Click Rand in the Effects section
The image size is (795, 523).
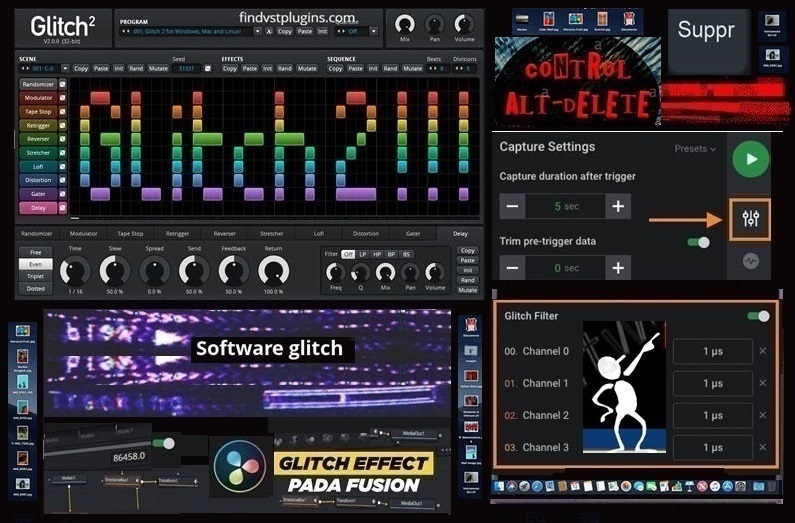click(284, 68)
